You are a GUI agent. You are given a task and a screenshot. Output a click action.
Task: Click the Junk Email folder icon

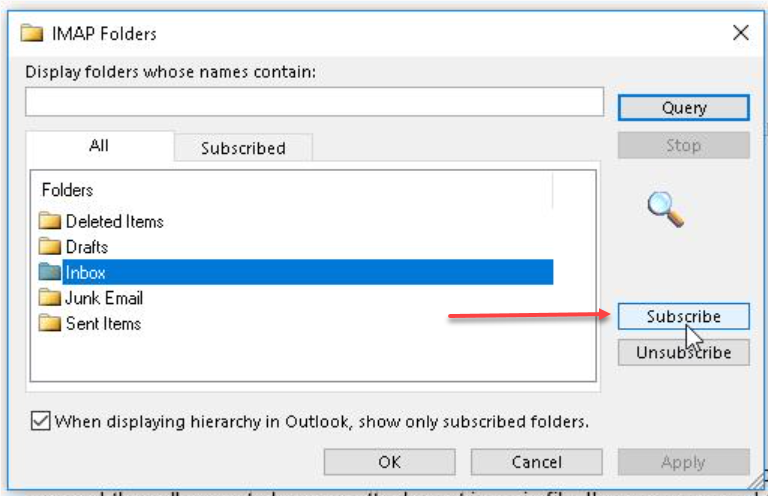[x=49, y=298]
